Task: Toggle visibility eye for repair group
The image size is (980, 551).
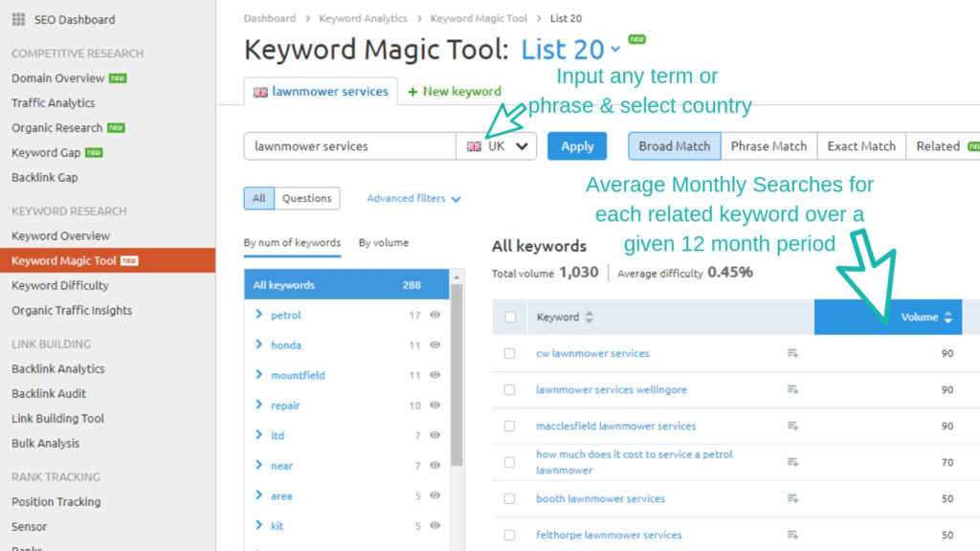Action: (x=435, y=405)
